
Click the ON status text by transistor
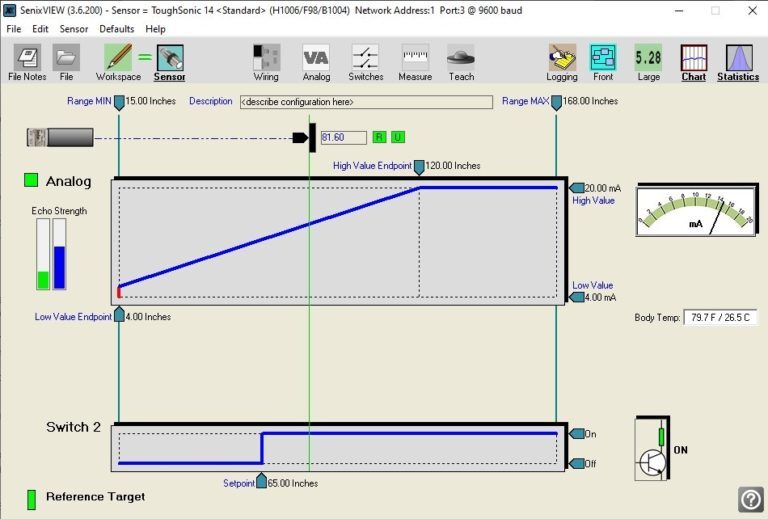[680, 450]
